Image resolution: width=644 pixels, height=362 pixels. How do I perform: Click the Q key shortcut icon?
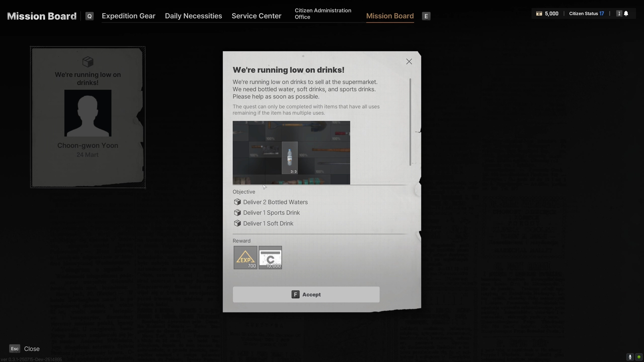pos(89,16)
